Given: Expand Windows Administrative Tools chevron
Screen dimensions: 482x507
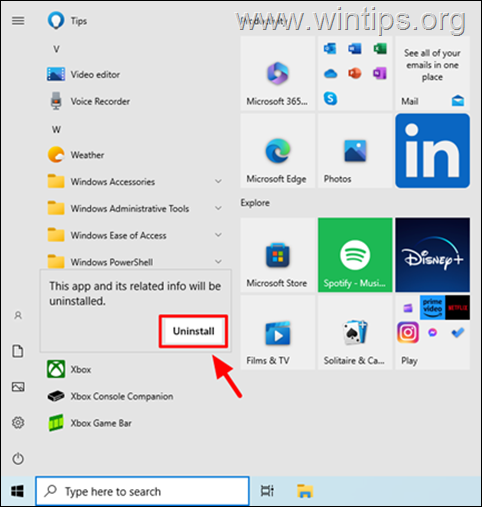Looking at the screenshot, I should coord(218,208).
